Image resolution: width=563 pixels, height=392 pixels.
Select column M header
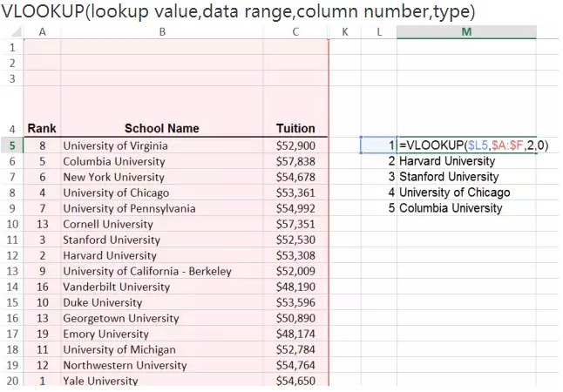click(x=466, y=32)
